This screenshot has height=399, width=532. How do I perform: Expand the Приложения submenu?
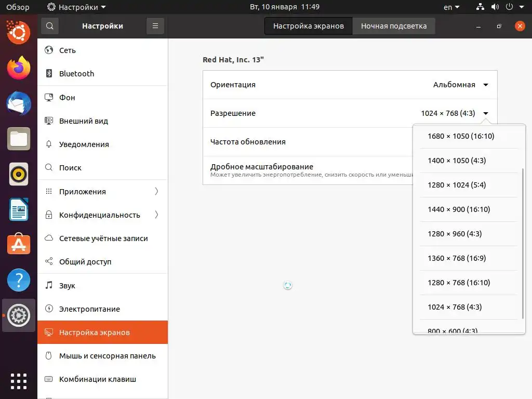pyautogui.click(x=156, y=191)
